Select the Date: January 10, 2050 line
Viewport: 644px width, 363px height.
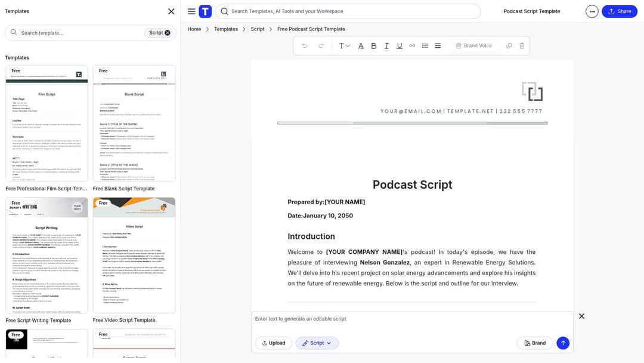320,216
